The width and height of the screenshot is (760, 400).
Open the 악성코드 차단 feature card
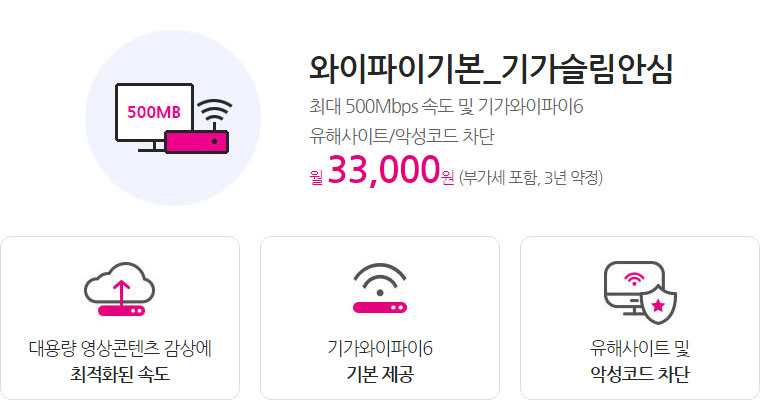(640, 318)
